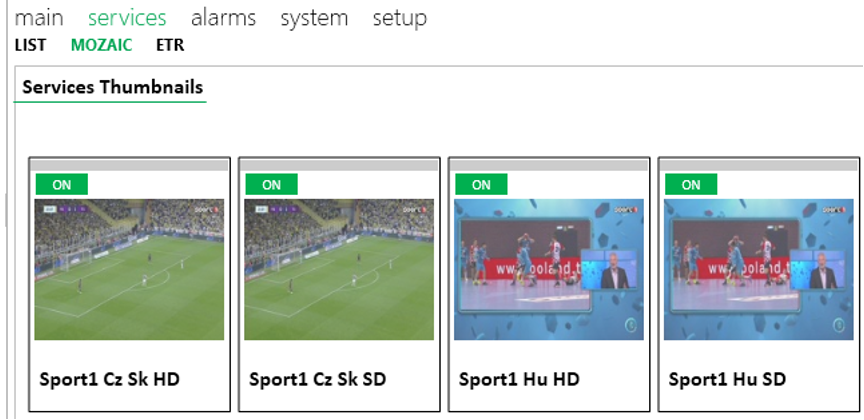Select the services menu tab
Viewport: 864px width, 420px height.
(127, 18)
